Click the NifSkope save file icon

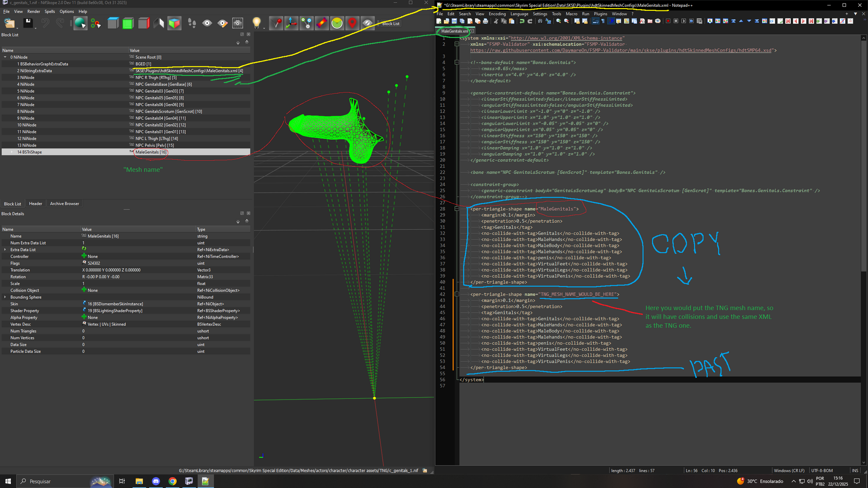28,23
